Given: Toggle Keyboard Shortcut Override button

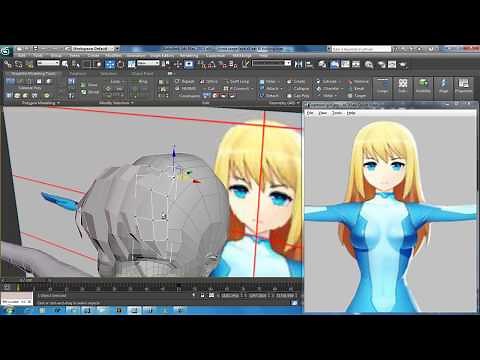Looking at the screenshot, I should tap(189, 64).
